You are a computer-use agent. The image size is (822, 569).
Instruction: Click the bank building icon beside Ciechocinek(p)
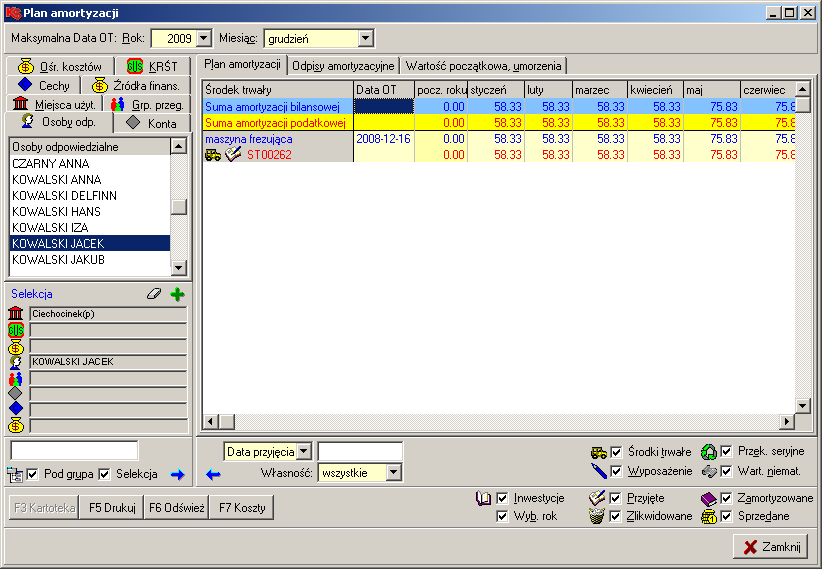pyautogui.click(x=16, y=314)
